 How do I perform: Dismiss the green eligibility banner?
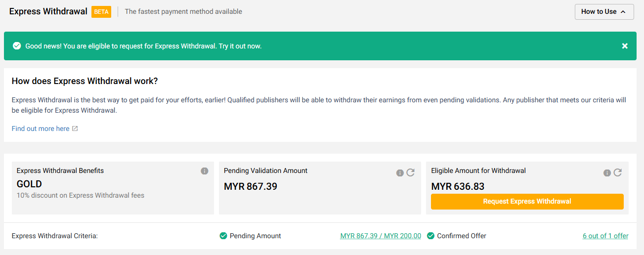625,46
